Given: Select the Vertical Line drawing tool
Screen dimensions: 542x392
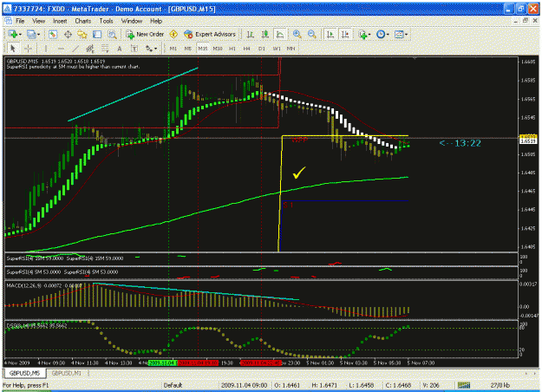Looking at the screenshot, I should (46, 49).
